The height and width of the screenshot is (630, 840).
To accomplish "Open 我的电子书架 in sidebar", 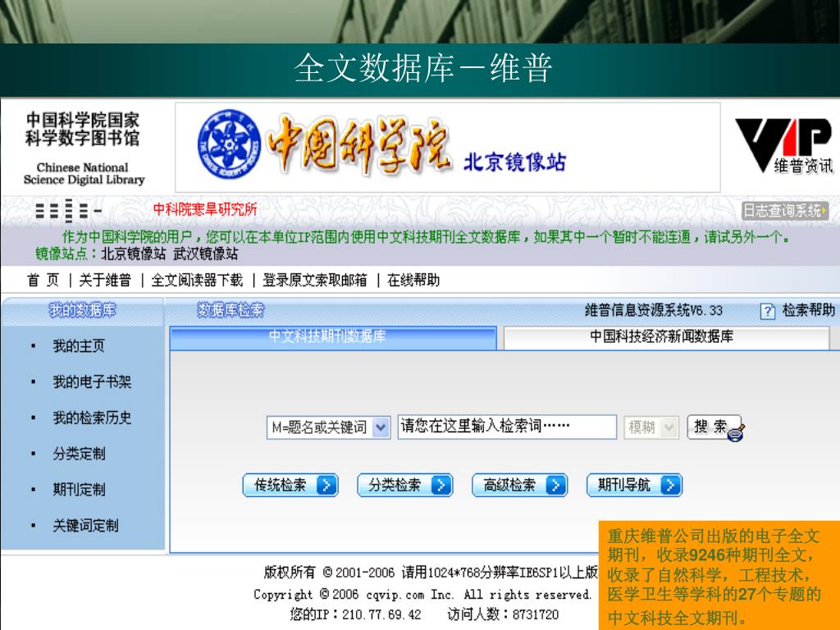I will click(92, 382).
